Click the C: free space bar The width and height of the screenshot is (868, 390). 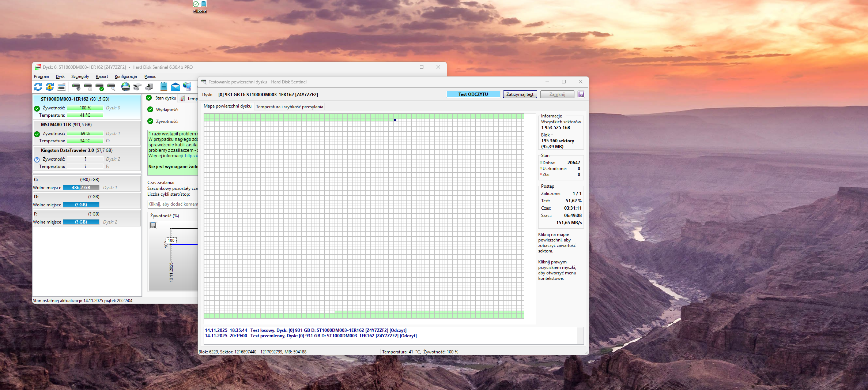(x=81, y=188)
